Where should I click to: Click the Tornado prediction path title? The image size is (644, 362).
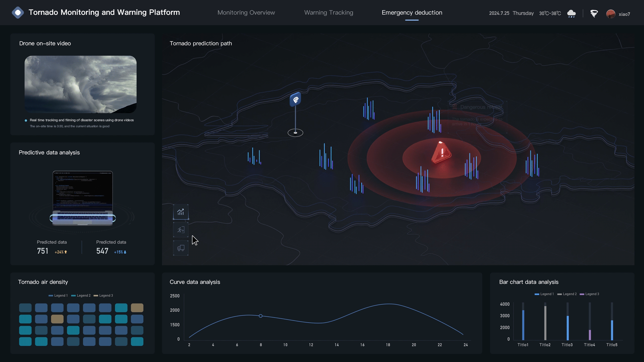click(201, 43)
